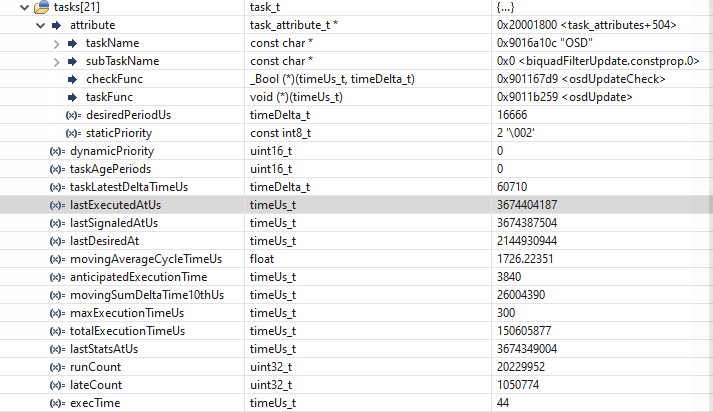Click the maxExecutionTimeUs variable icon
The width and height of the screenshot is (713, 412).
click(x=57, y=313)
